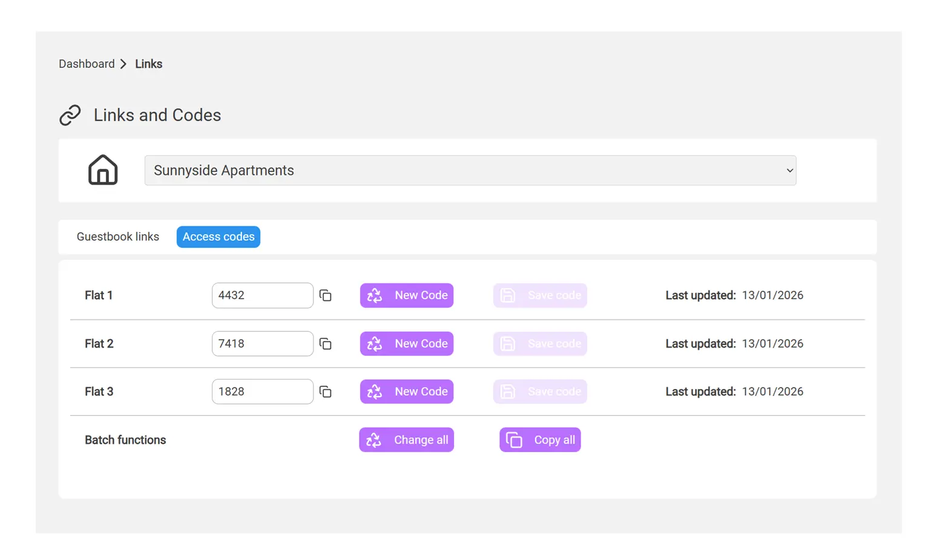This screenshot has height=560, width=931.
Task: Click the save icon on Flat 3's Save code button
Action: tap(507, 392)
